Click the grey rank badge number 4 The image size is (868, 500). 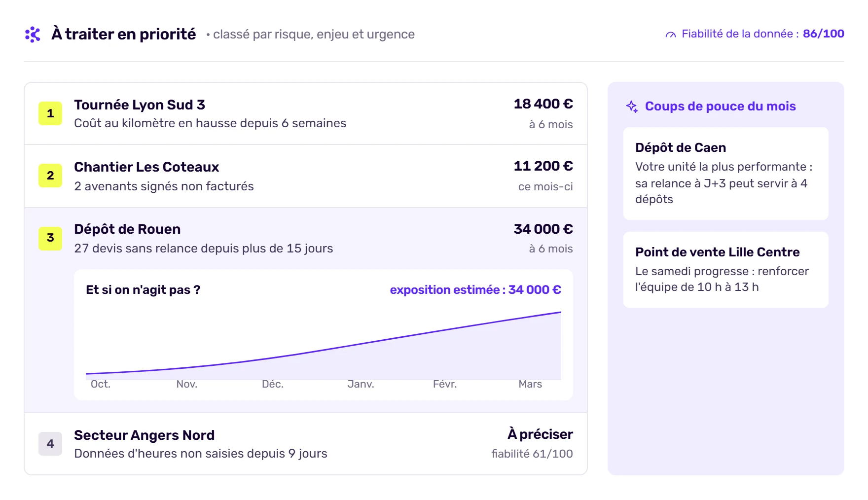tap(50, 444)
